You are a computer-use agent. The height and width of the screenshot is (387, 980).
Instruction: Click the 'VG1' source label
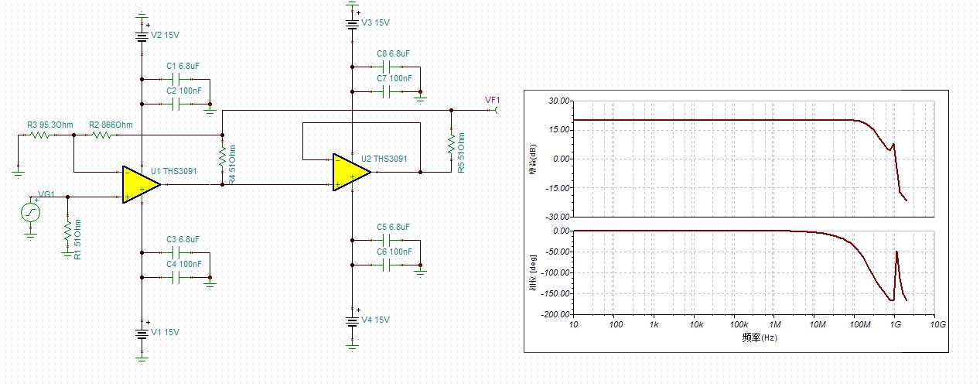46,194
